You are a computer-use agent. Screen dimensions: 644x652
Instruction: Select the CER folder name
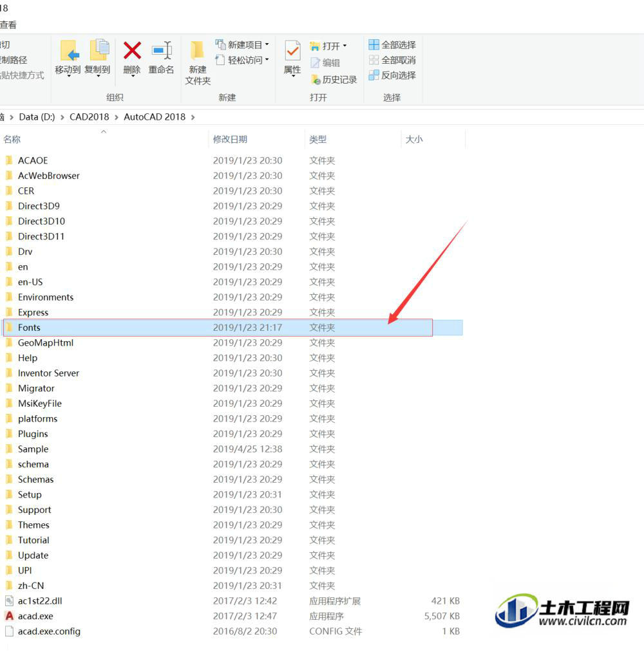[x=26, y=191]
